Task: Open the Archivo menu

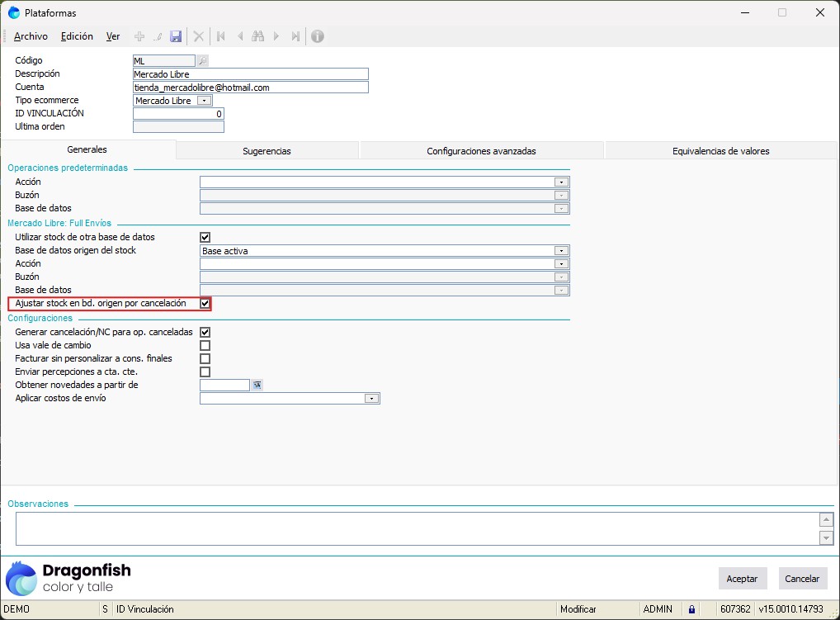Action: click(x=31, y=36)
